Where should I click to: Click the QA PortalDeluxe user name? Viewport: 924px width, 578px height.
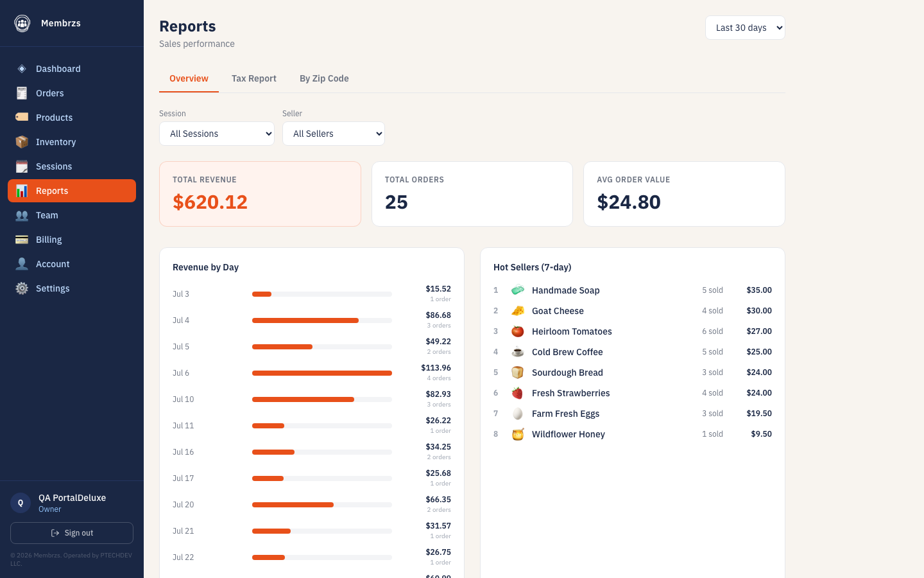point(72,498)
